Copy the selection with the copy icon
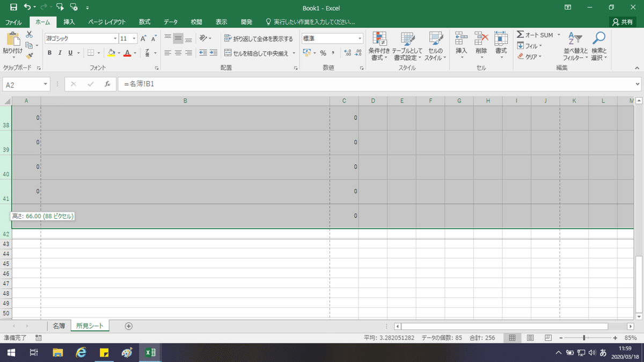Image resolution: width=644 pixels, height=362 pixels. pos(28,45)
